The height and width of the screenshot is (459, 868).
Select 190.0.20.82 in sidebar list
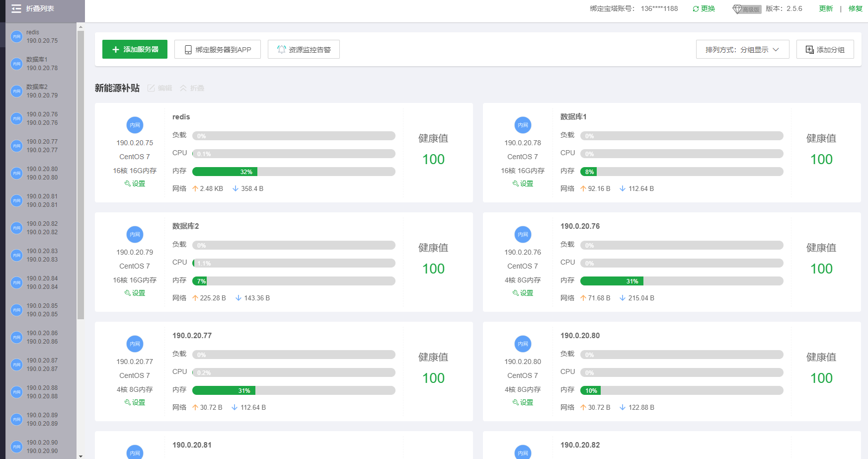[x=41, y=228]
